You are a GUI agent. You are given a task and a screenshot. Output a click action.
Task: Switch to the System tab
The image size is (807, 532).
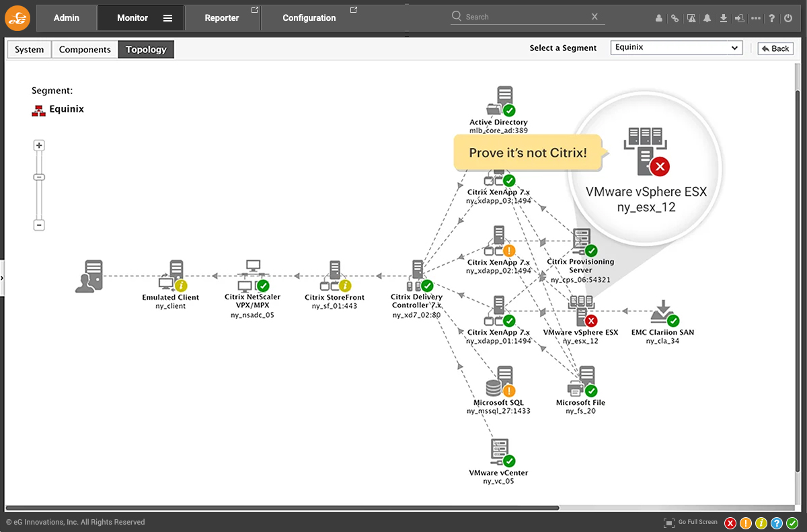click(x=30, y=49)
